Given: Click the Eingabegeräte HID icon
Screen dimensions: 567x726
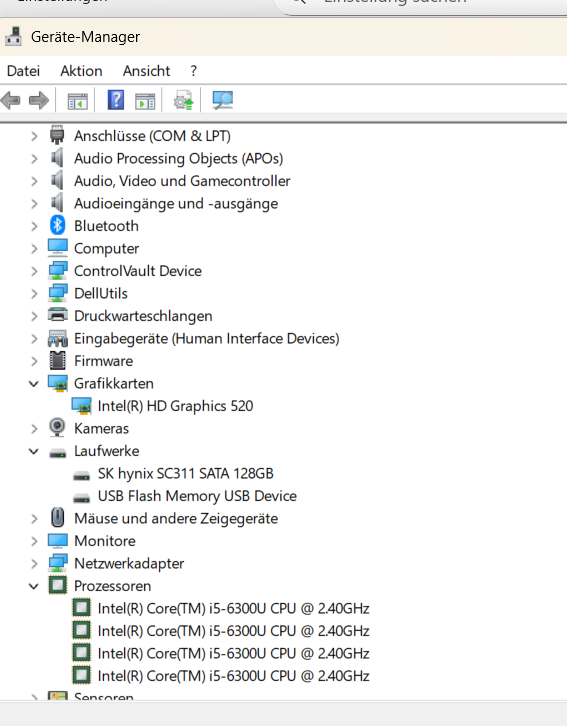Looking at the screenshot, I should pos(57,338).
